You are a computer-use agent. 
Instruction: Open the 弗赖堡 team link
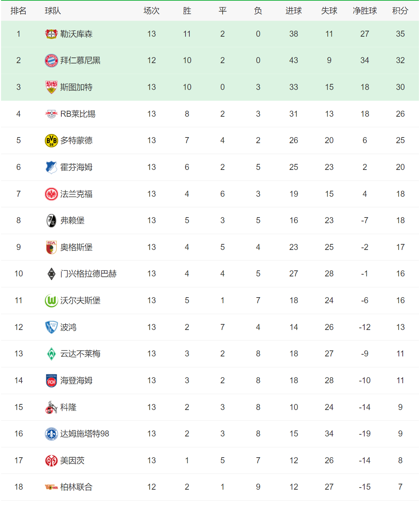(72, 221)
